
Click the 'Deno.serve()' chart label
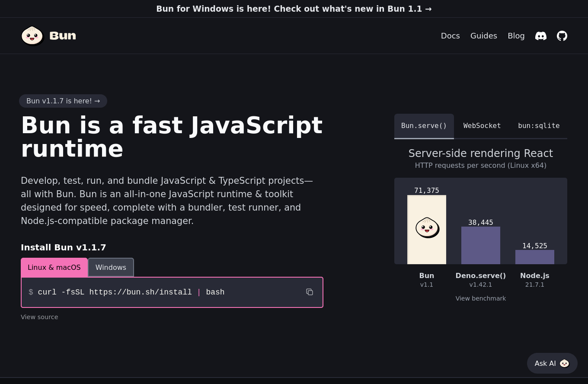[481, 275]
